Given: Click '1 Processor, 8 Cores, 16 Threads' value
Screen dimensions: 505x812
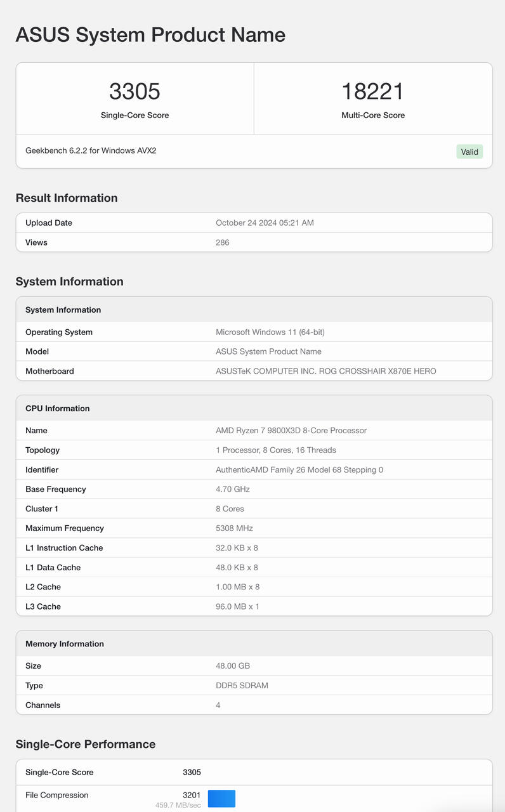Looking at the screenshot, I should [x=276, y=450].
